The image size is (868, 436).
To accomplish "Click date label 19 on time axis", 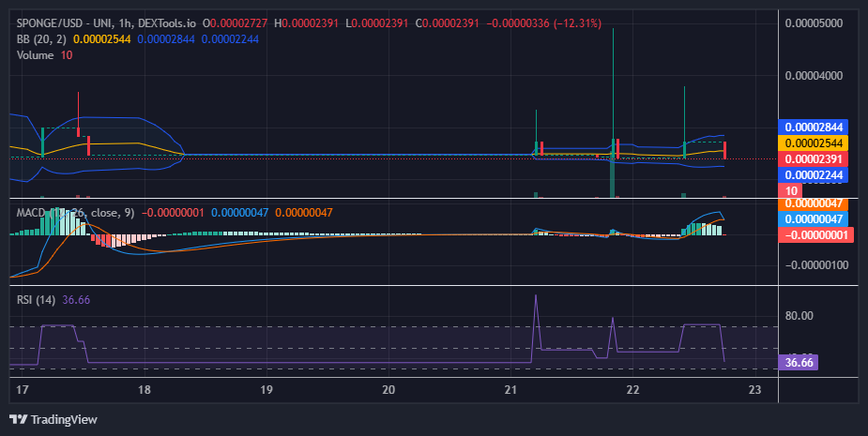I will click(x=266, y=390).
